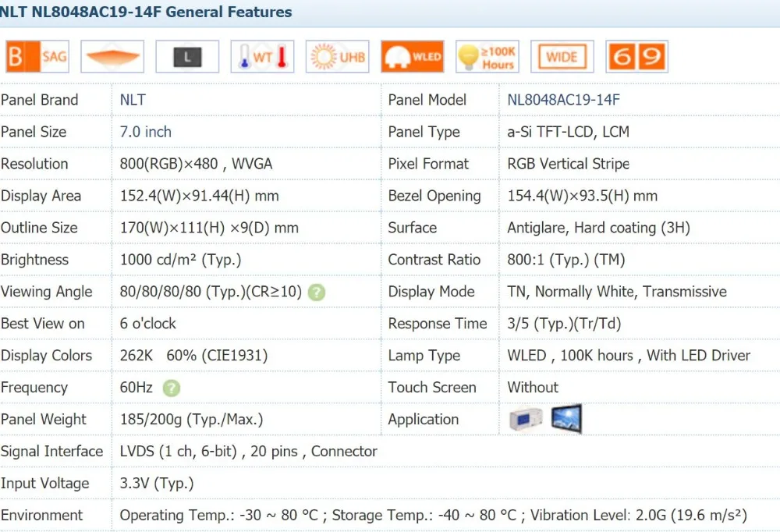Viewport: 780px width, 532px height.
Task: Select the '185/200g (Typ./Max.)' panel weight value
Action: pos(192,420)
